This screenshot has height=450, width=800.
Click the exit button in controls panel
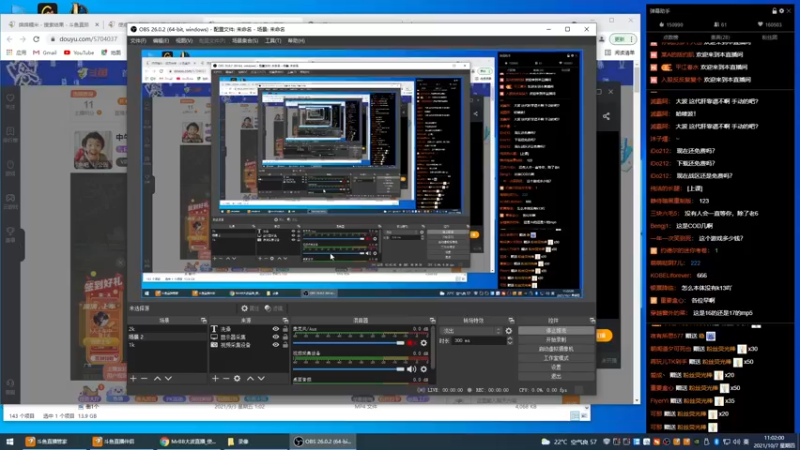556,376
